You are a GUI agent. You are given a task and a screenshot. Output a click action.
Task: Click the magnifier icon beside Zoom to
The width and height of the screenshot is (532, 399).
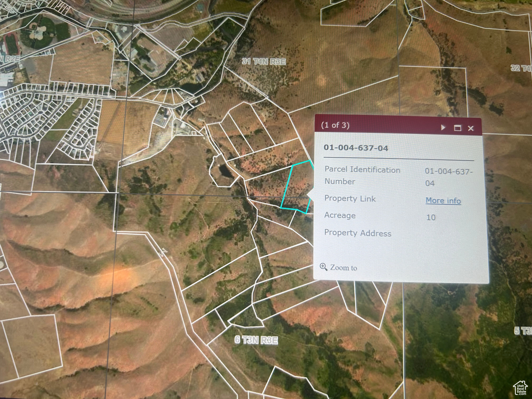pos(323,267)
